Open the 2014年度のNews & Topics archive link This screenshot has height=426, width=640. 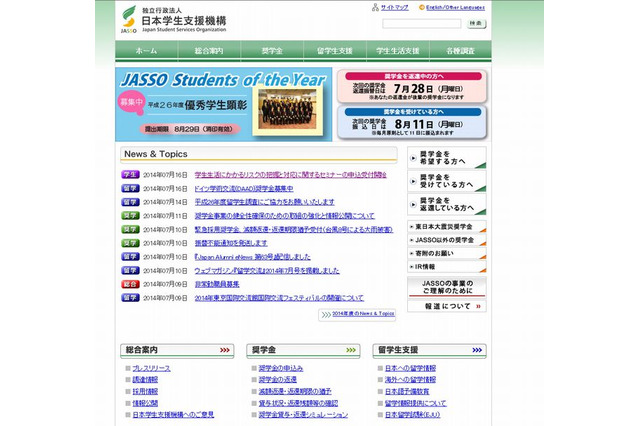pos(363,314)
